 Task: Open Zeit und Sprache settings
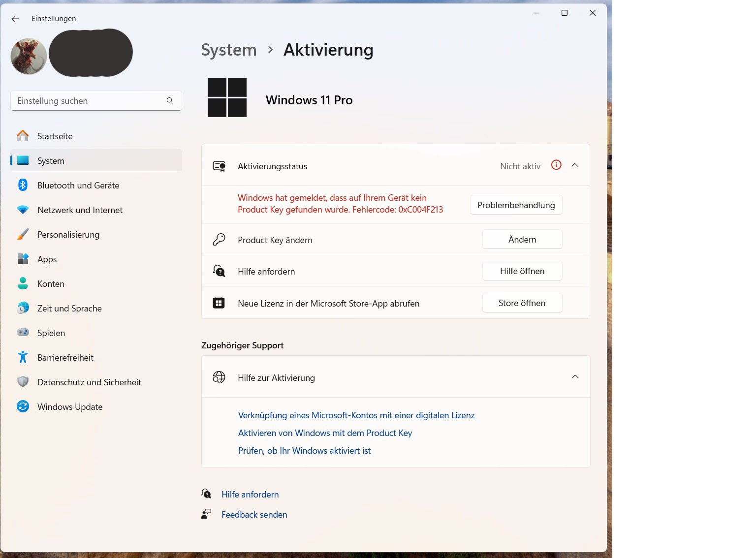pyautogui.click(x=96, y=309)
